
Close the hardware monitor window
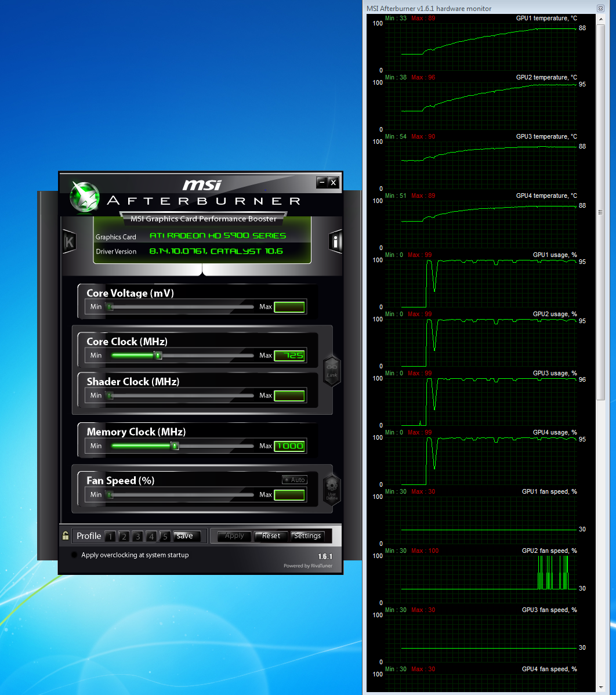[x=600, y=9]
